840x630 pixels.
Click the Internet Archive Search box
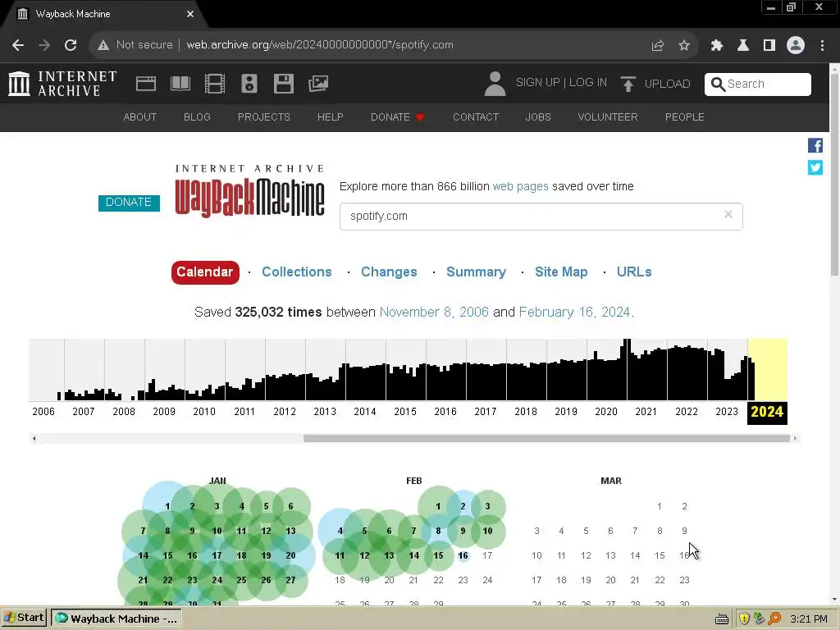(757, 84)
